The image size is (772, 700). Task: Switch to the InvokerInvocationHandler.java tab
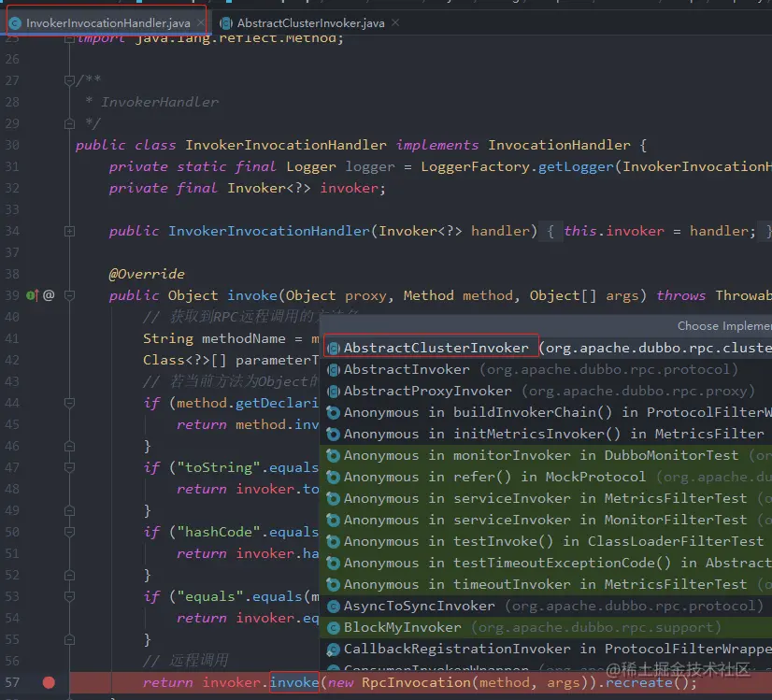[x=107, y=22]
